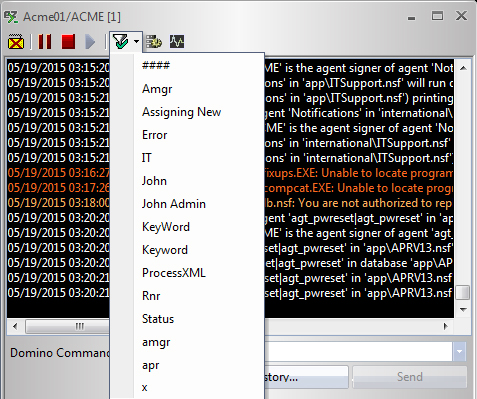Viewport: 477px width, 399px height.
Task: Select the Assigning New filter
Action: click(x=181, y=112)
